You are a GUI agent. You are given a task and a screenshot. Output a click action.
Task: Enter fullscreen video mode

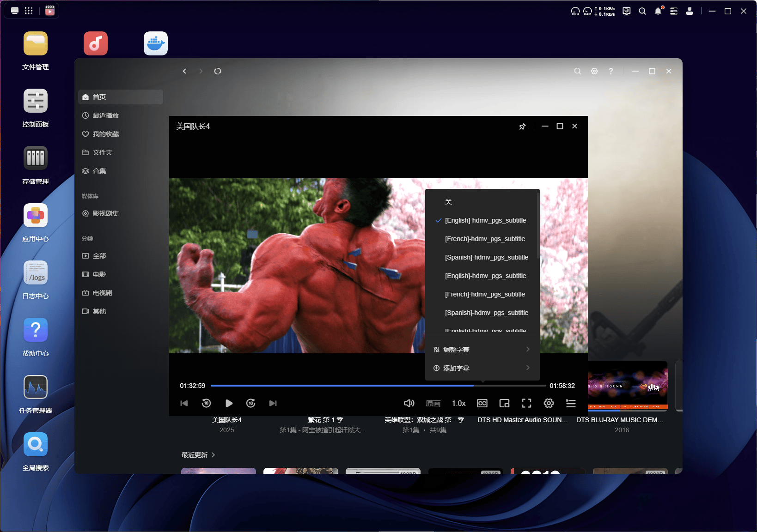click(x=526, y=403)
